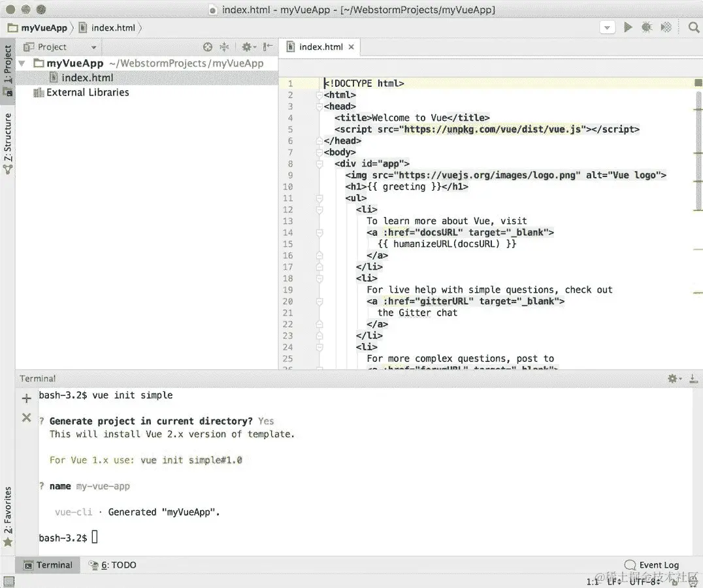703x588 pixels.
Task: Open the Event Log panel
Action: 651,564
